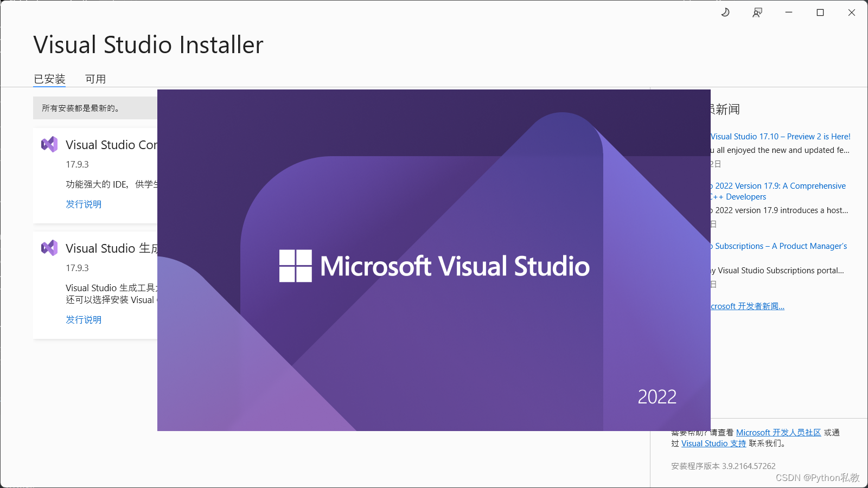
Task: Click the Microsoft four-square logo on splash
Action: click(296, 266)
